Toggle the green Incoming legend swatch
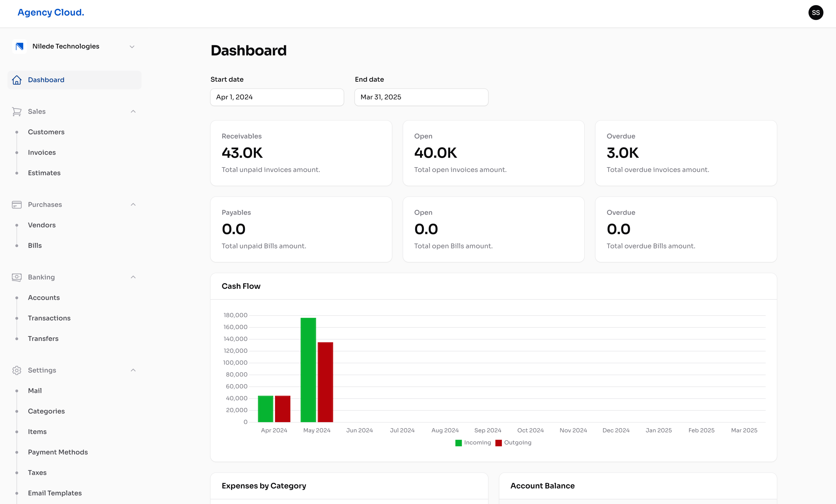This screenshot has height=504, width=836. coord(458,443)
